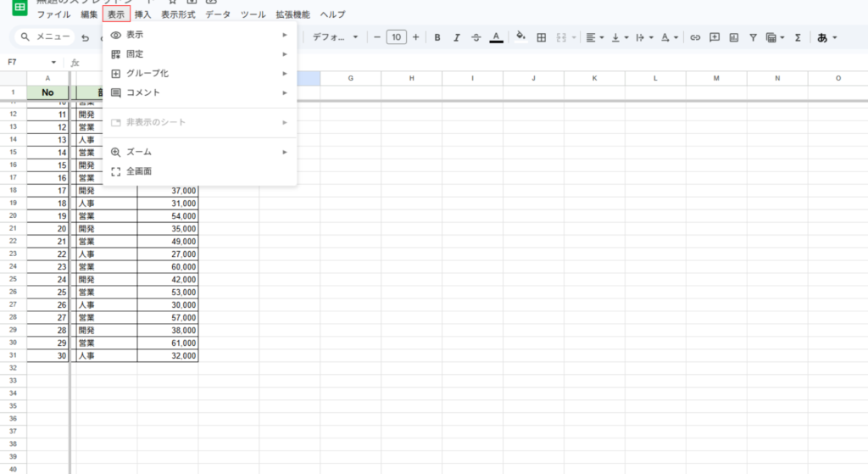The height and width of the screenshot is (474, 868).
Task: Open text rotation dropdown
Action: 670,37
